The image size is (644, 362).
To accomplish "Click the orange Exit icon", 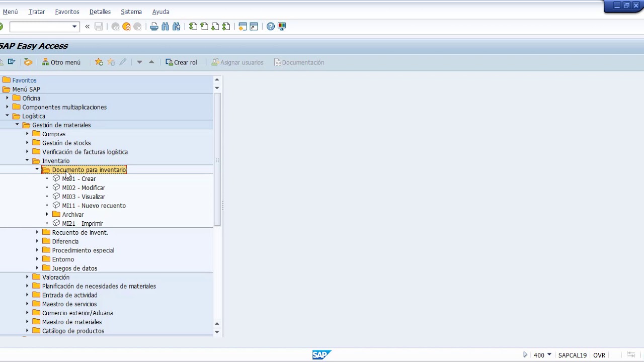I will tap(127, 27).
